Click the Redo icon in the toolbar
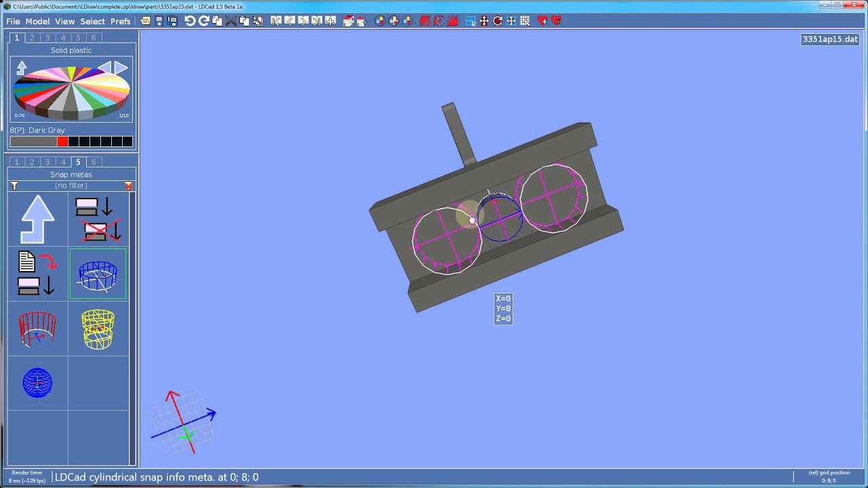The height and width of the screenshot is (488, 868). (203, 21)
